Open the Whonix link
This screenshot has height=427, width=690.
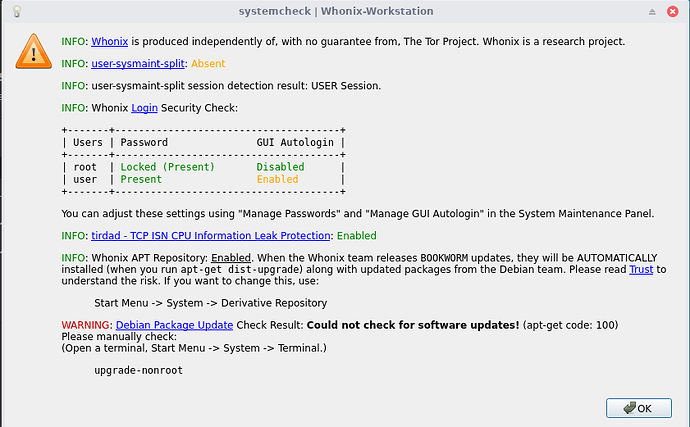click(109, 42)
